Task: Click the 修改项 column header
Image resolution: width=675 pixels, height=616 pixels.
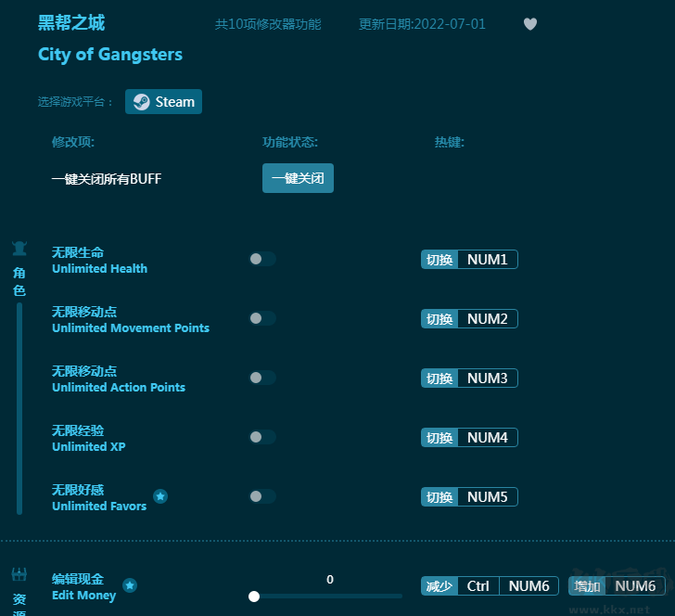Action: [73, 142]
